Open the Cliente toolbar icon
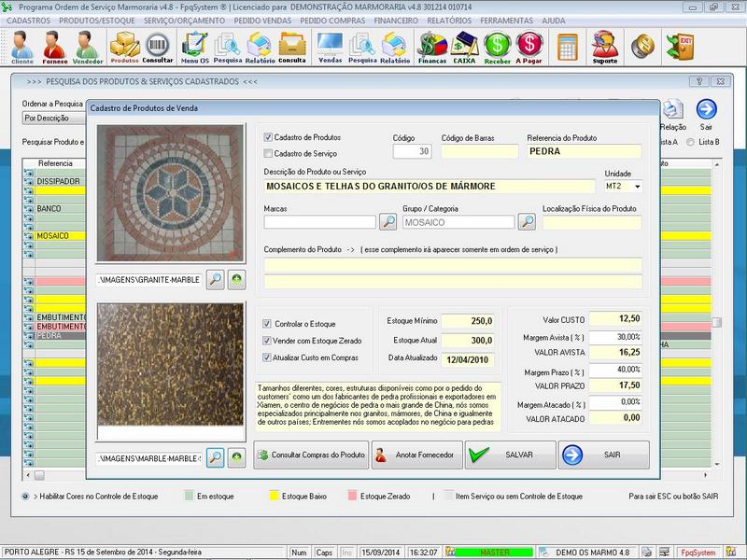The width and height of the screenshot is (747, 560). [x=21, y=47]
